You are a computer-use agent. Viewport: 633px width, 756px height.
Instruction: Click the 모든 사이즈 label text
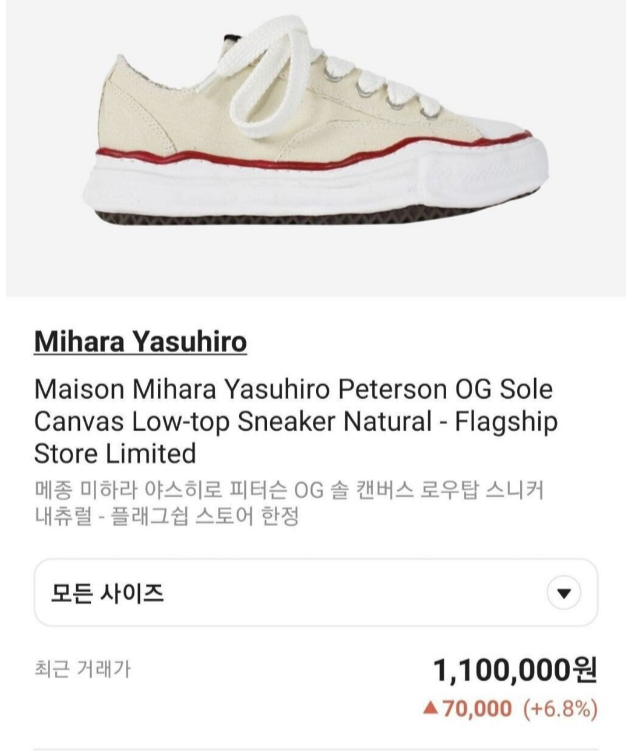coord(107,593)
